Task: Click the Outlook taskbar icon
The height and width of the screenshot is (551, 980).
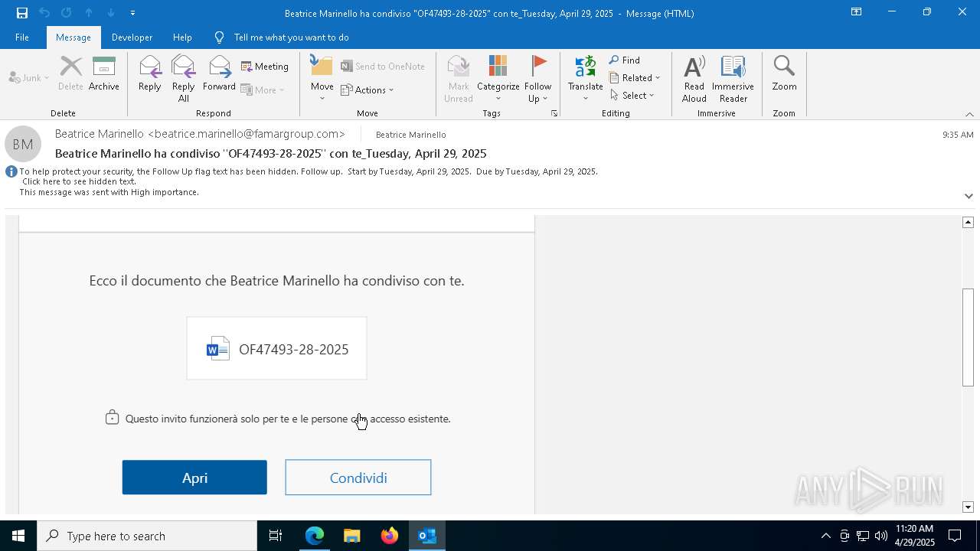Action: 427,536
